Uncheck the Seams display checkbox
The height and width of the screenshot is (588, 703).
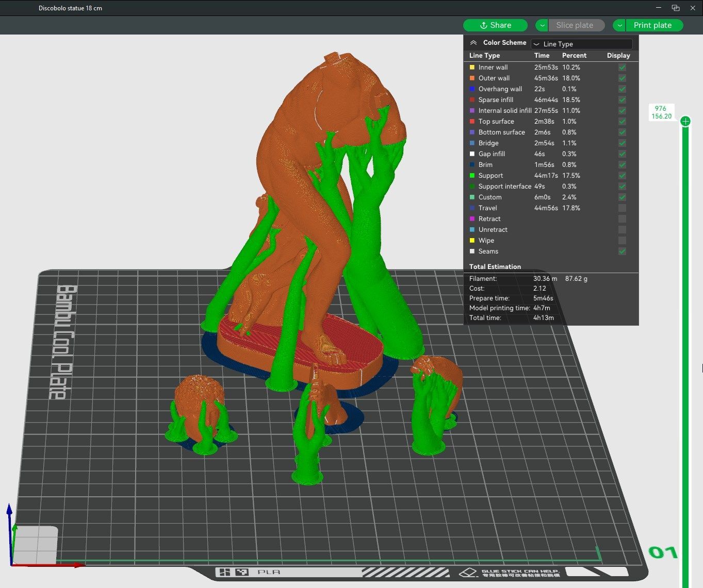tap(622, 251)
